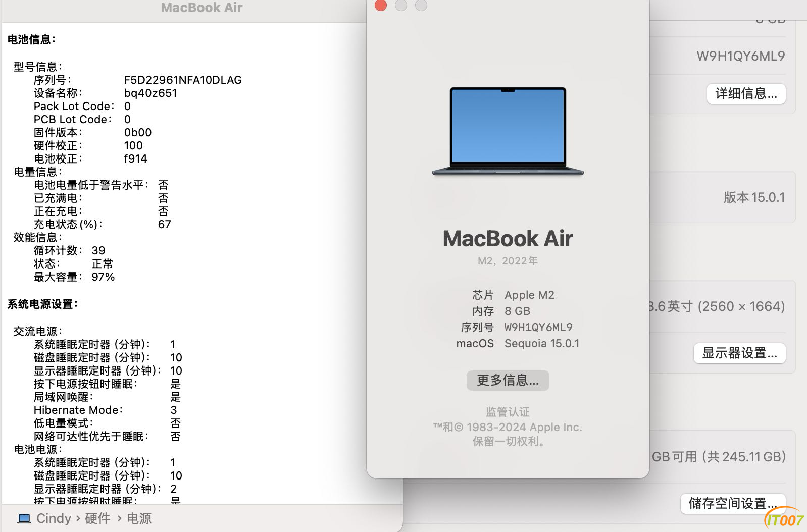The width and height of the screenshot is (807, 532).
Task: Click 最大容量 value 97%
Action: click(103, 277)
